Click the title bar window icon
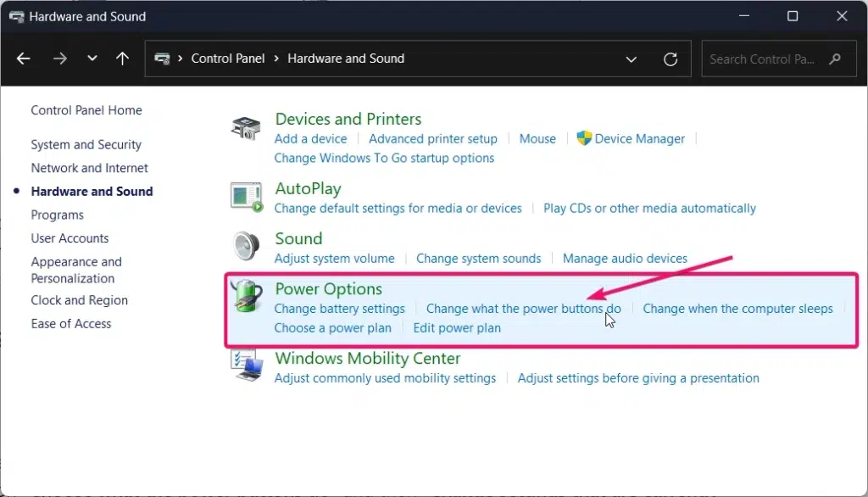The height and width of the screenshot is (497, 868). click(x=17, y=17)
